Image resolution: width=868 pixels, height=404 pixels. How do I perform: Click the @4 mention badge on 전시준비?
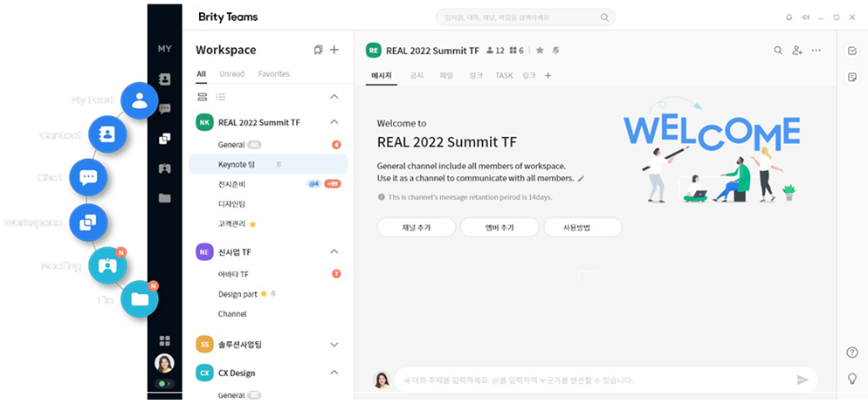point(313,184)
